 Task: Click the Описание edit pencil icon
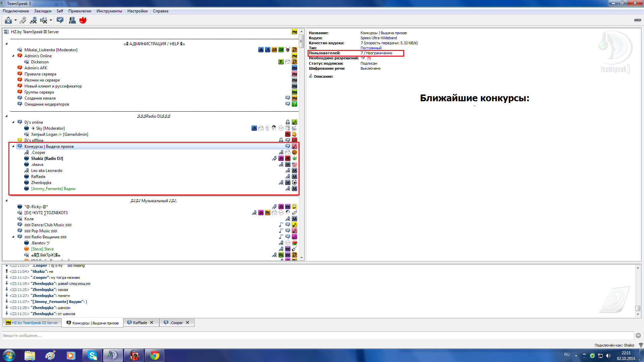point(311,76)
